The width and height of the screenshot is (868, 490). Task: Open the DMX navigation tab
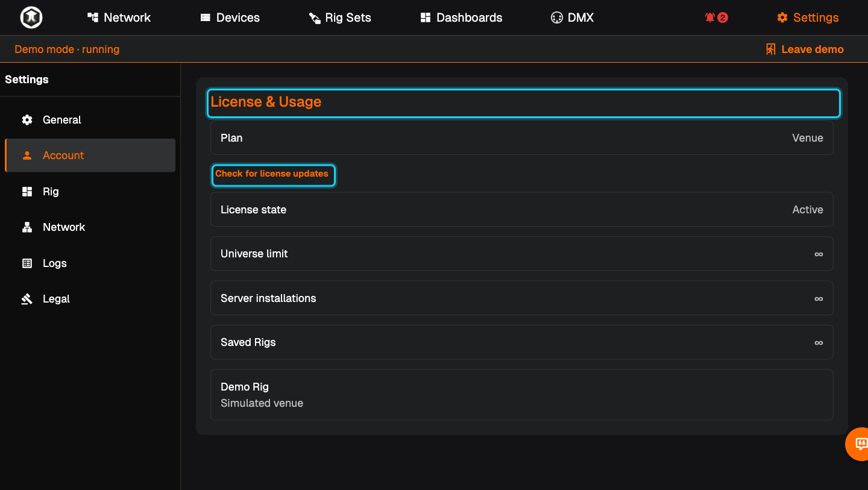(572, 17)
